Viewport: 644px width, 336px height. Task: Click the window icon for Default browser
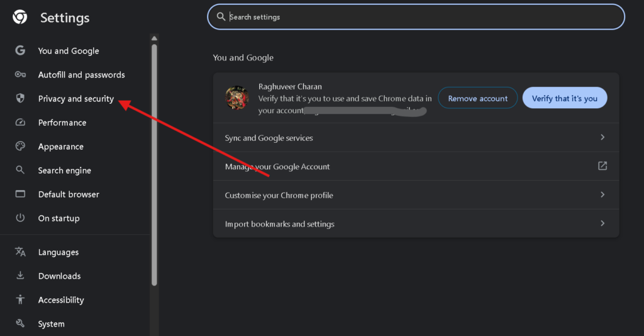(x=20, y=193)
